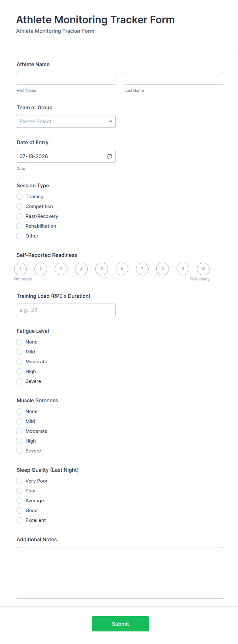238x644 pixels.
Task: Click inside the Additional Notes textarea
Action: point(120,573)
